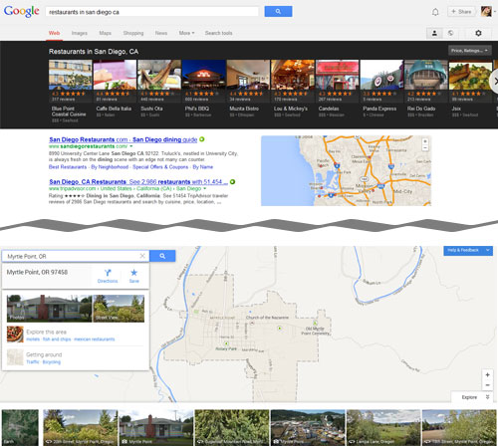This screenshot has width=498, height=448.
Task: Switch to the News tab
Action: click(161, 33)
